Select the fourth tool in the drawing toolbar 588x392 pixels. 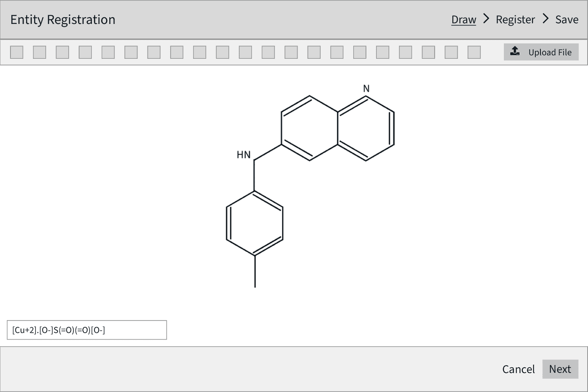(85, 52)
